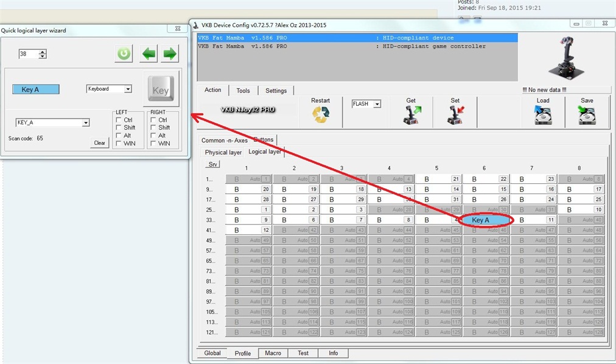Screen dimensions: 616x364
Task: Click the Restart icon
Action: point(321,114)
